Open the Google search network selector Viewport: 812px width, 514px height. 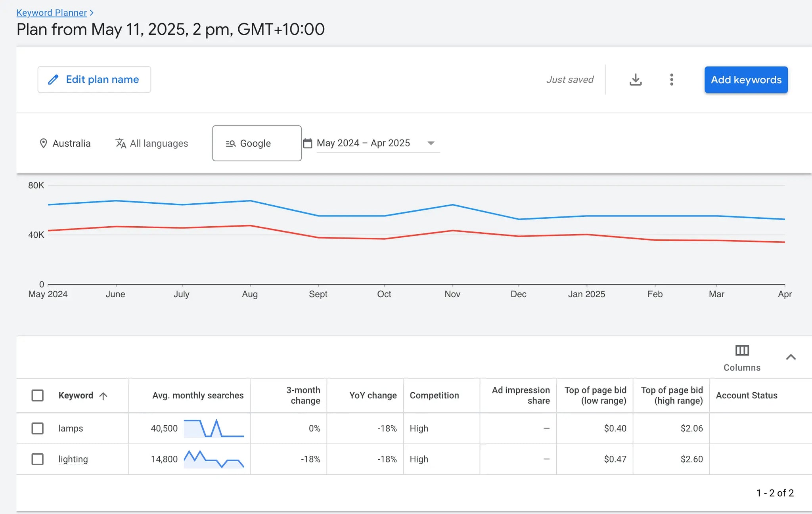pyautogui.click(x=257, y=143)
